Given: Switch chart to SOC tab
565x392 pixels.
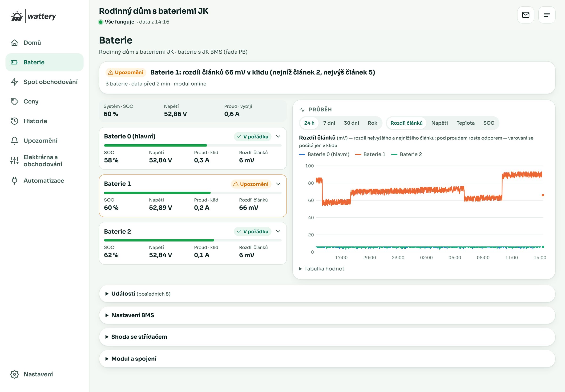Looking at the screenshot, I should coord(488,123).
